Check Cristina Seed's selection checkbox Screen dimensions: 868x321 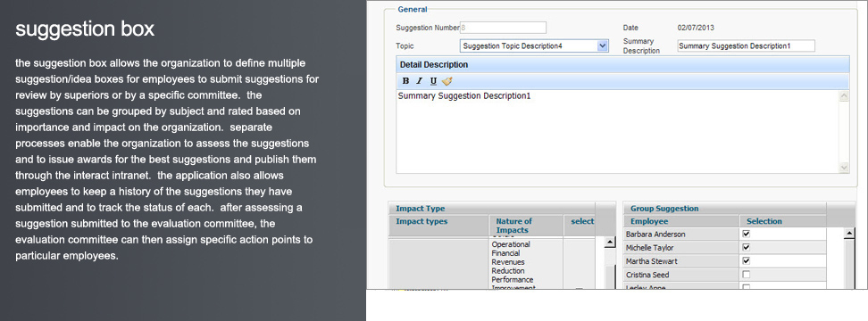click(x=746, y=275)
